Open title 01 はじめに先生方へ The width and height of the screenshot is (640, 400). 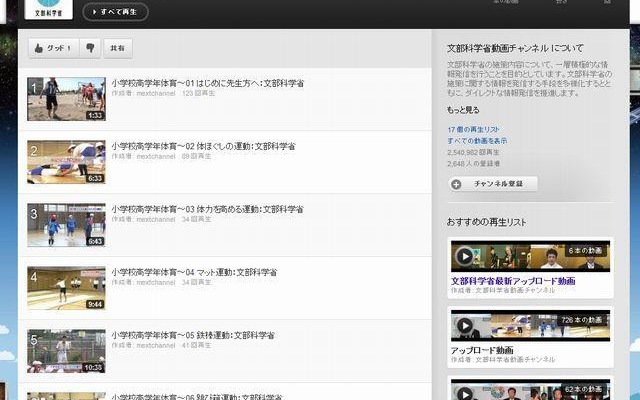[208, 83]
